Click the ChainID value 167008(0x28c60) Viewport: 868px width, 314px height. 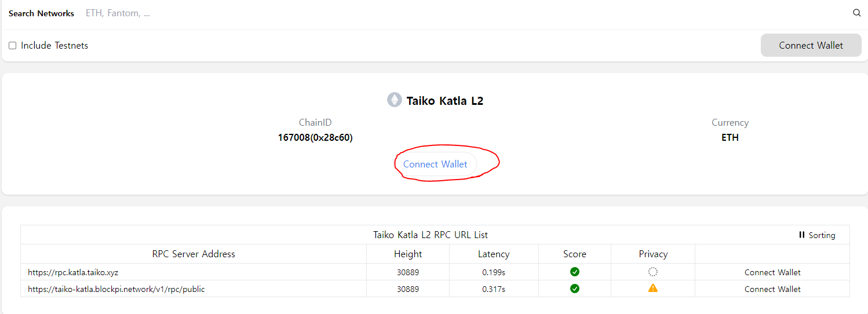315,138
